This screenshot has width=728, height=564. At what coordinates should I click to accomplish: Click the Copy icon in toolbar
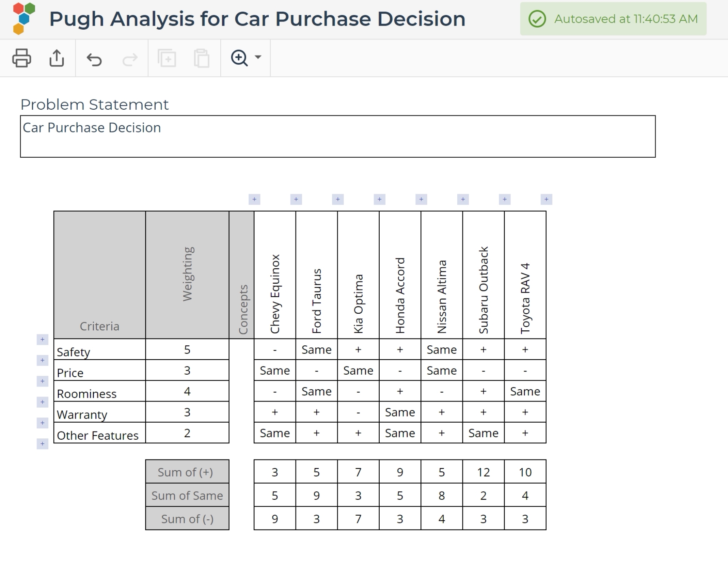click(x=167, y=58)
